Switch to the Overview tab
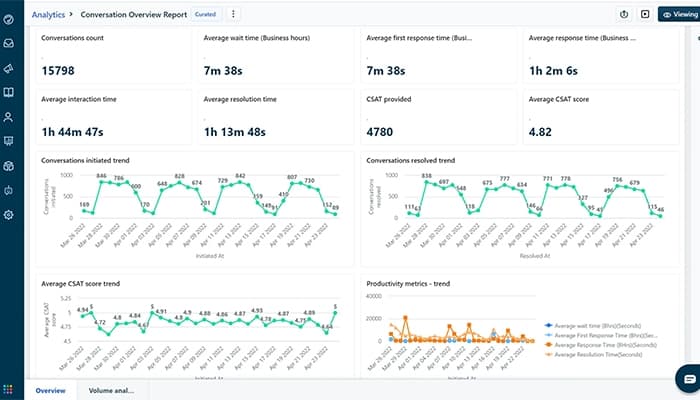 tap(50, 391)
